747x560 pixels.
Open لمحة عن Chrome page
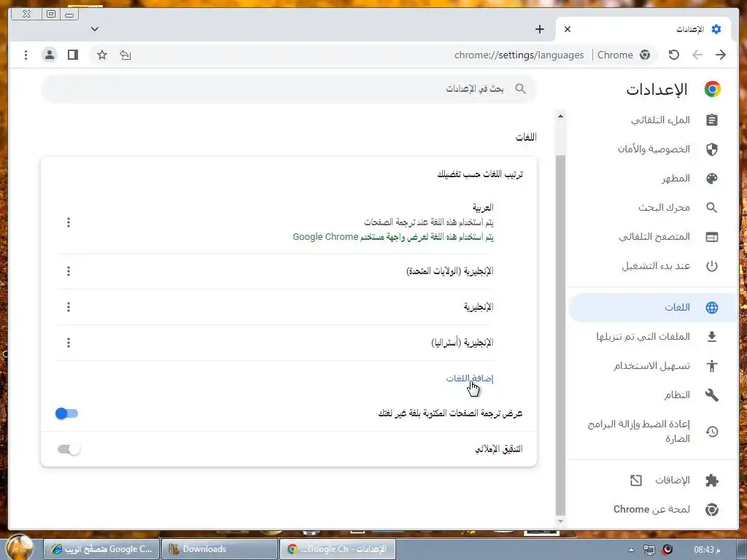tap(651, 510)
